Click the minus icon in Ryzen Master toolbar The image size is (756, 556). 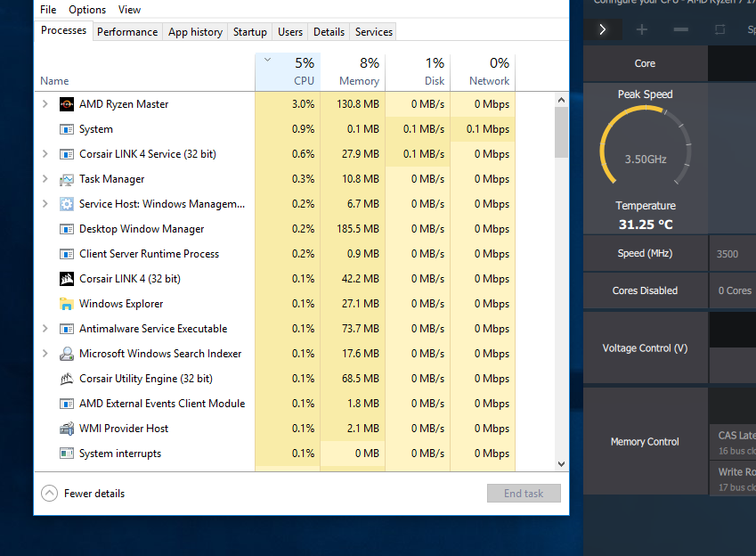[x=681, y=29]
